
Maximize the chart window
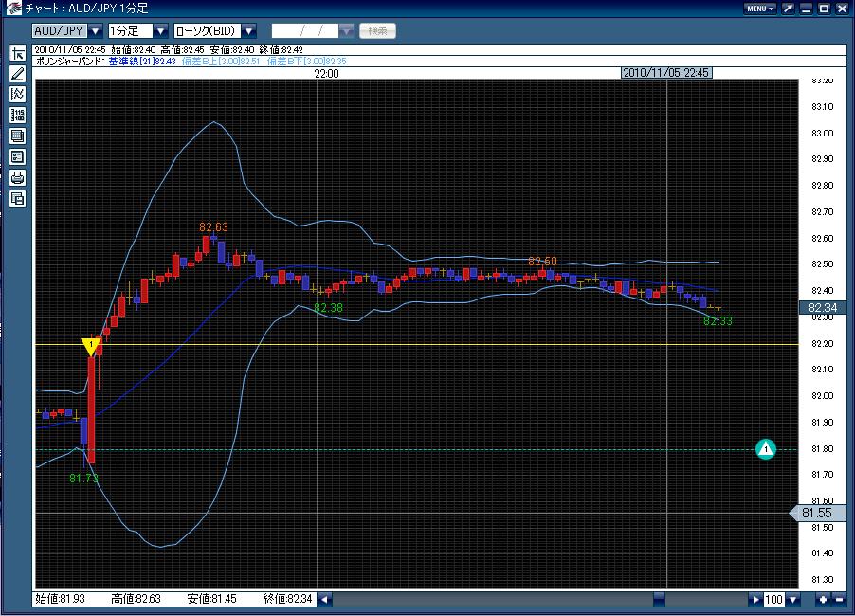coord(825,9)
